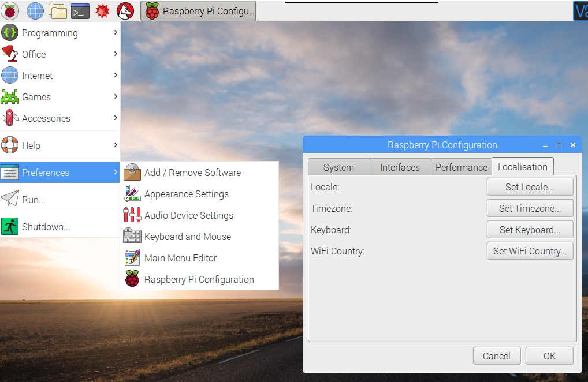Maximize the Raspberry Pi Configuration window
Viewport: 588px width, 382px height.
pyautogui.click(x=559, y=145)
